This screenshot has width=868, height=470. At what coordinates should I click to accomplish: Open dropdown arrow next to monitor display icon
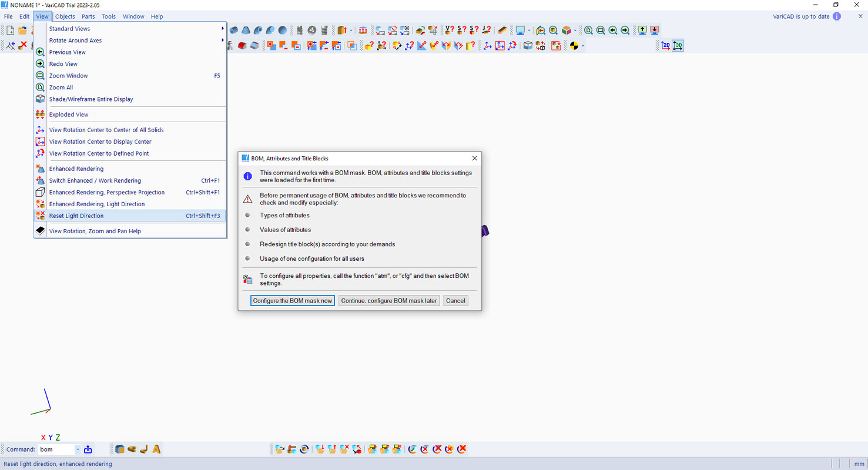coord(529,30)
